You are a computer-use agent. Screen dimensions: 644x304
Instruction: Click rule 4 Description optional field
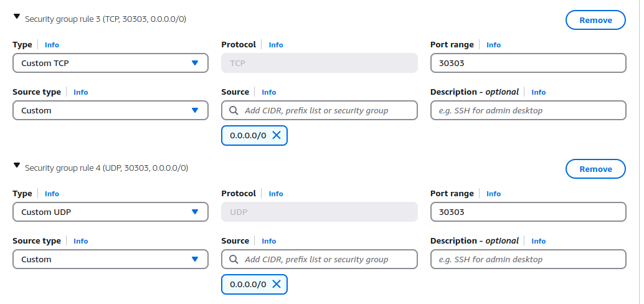(528, 259)
